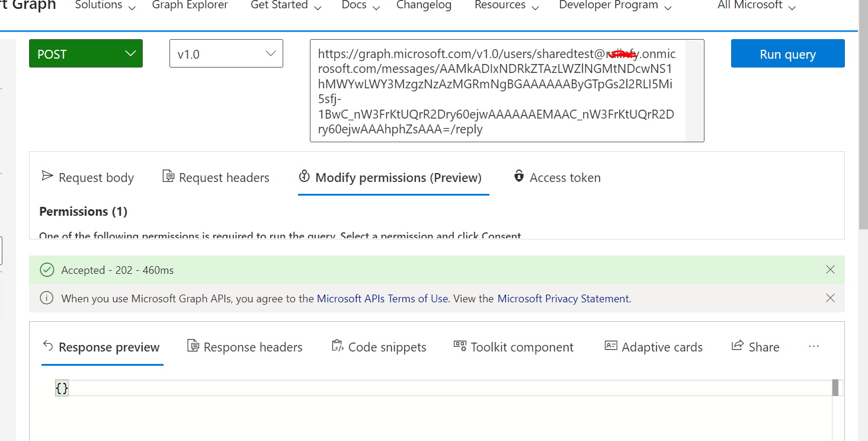Open the Request body tab icon
This screenshot has width=868, height=441.
46,177
